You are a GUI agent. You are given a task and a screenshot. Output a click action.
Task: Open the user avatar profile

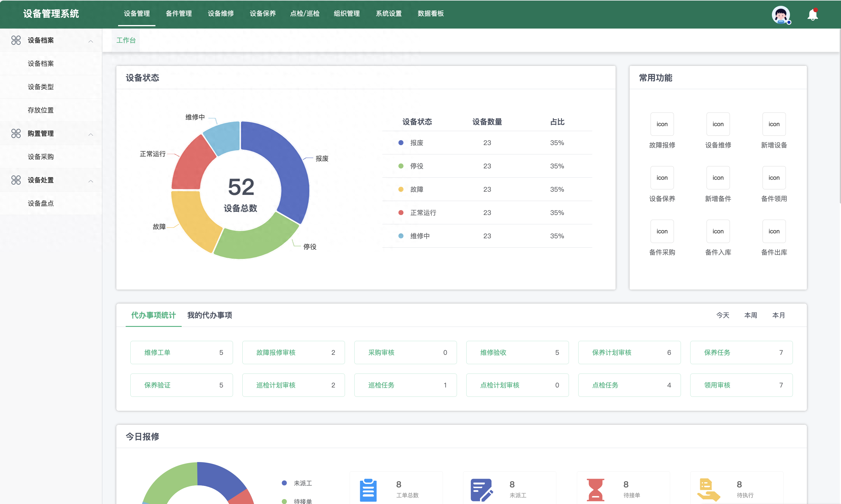[781, 15]
